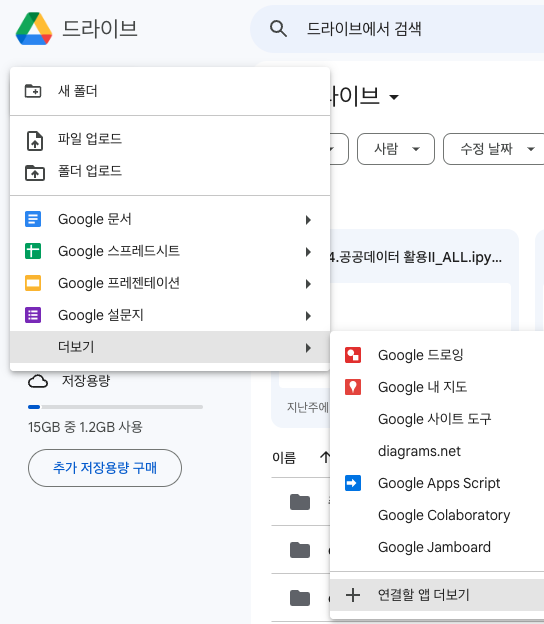Click the green Google 스프레드시트 icon
Screen dimensions: 544x624
(x=33, y=251)
